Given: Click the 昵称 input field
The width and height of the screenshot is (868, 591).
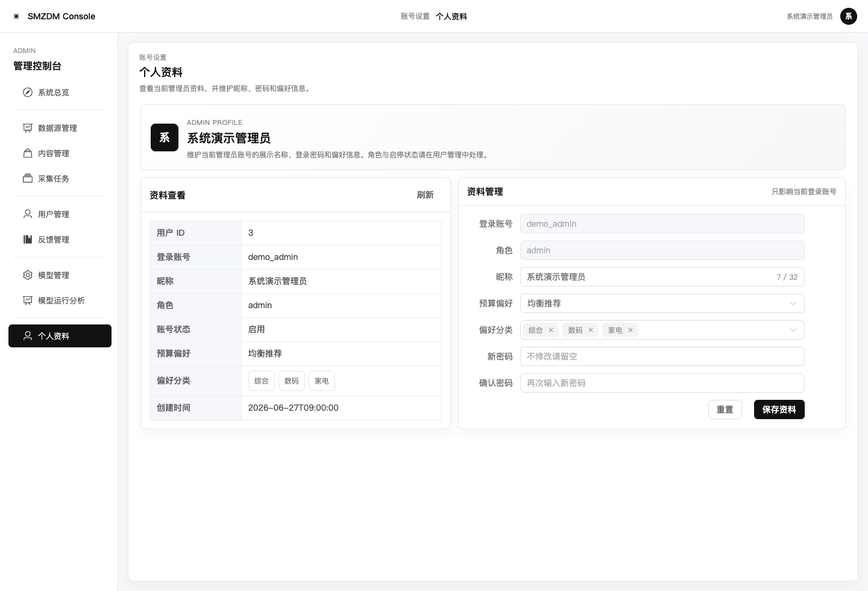Looking at the screenshot, I should (662, 277).
